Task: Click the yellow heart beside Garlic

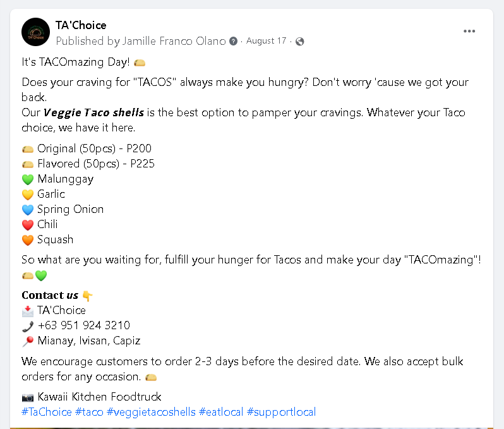Action: [x=28, y=195]
